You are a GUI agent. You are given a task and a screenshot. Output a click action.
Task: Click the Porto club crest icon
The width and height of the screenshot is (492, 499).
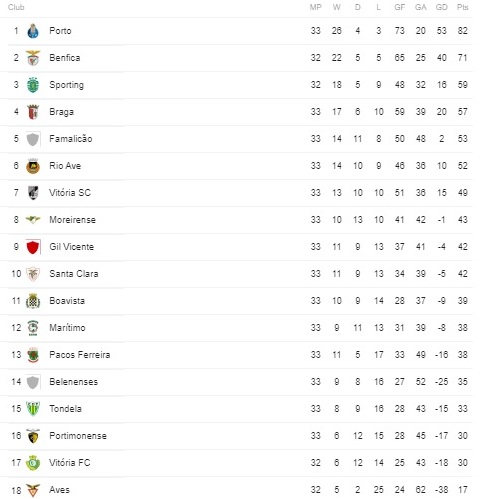tap(33, 31)
